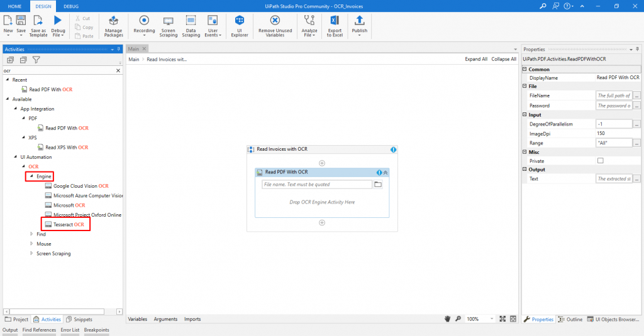Viewport: 644px width, 336px height.
Task: Click fit to screen icon
Action: pyautogui.click(x=502, y=319)
